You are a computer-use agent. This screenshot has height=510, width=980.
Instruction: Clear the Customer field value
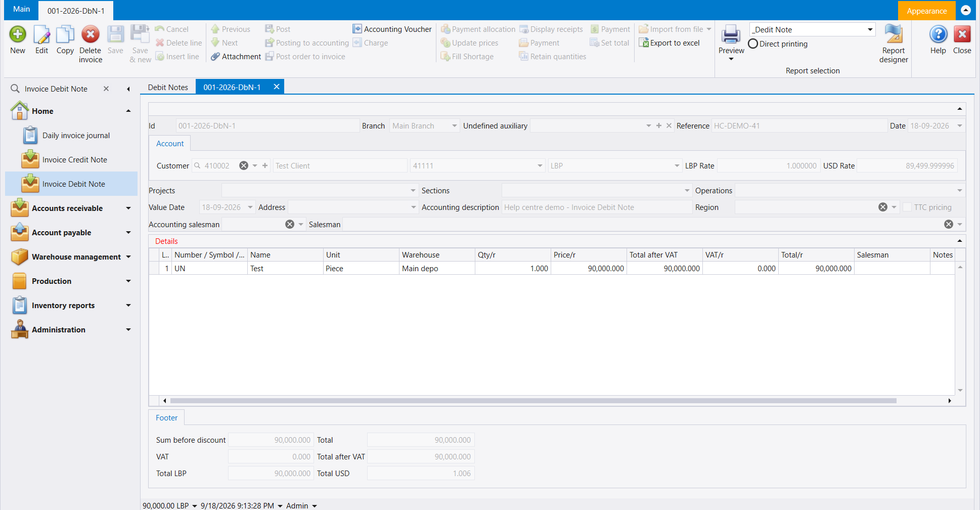(244, 166)
